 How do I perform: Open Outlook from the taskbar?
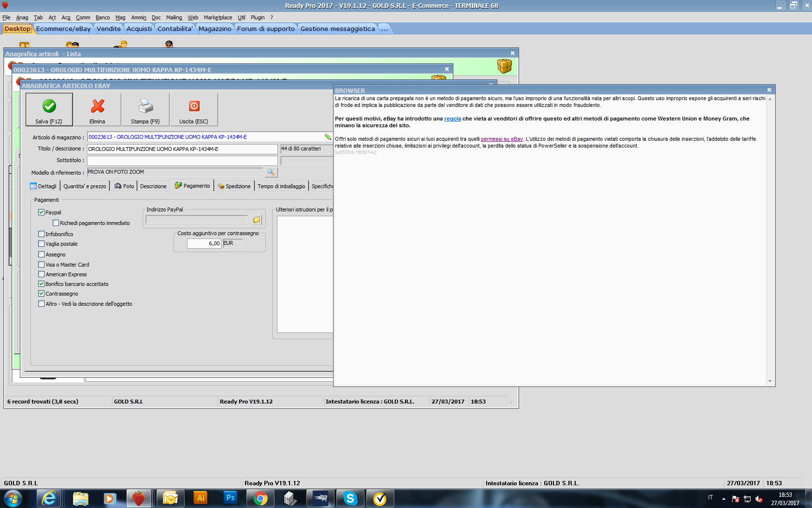point(170,498)
